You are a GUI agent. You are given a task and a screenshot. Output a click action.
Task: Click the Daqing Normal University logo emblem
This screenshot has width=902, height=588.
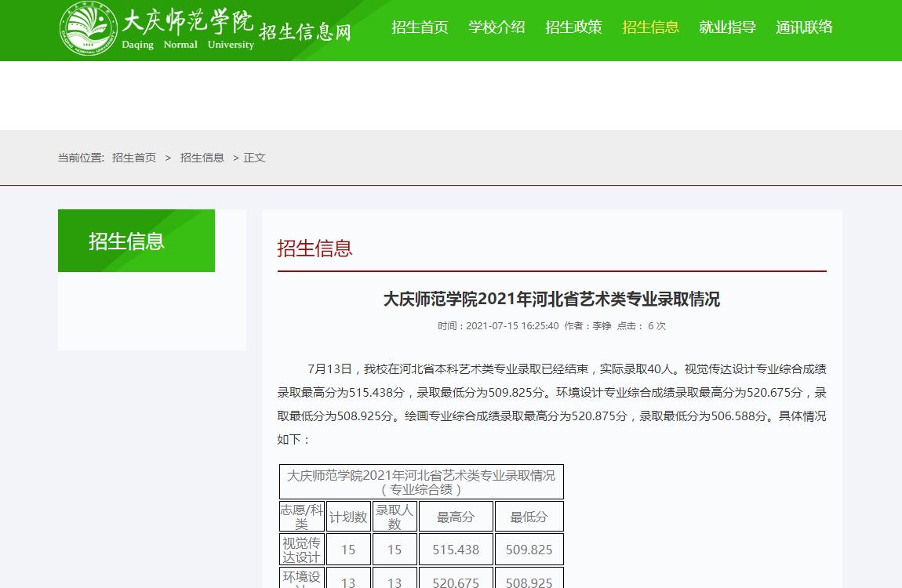pos(89,29)
